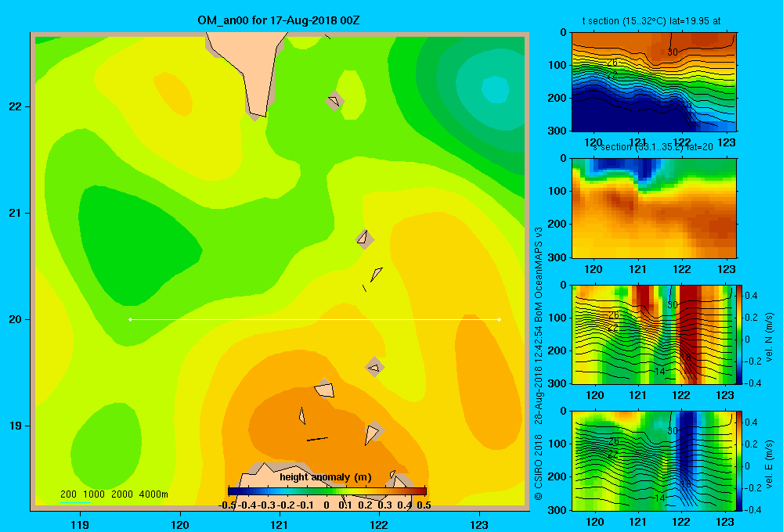Click latitude label 19 on the main map

pyautogui.click(x=16, y=426)
